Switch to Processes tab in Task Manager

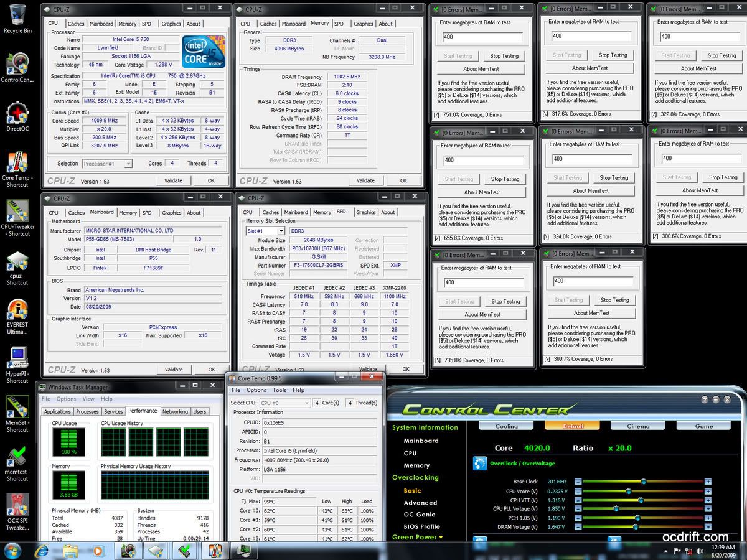tap(87, 411)
